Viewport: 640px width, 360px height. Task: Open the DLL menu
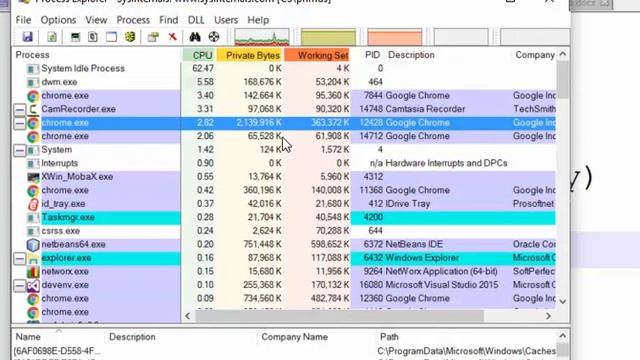coord(196,20)
